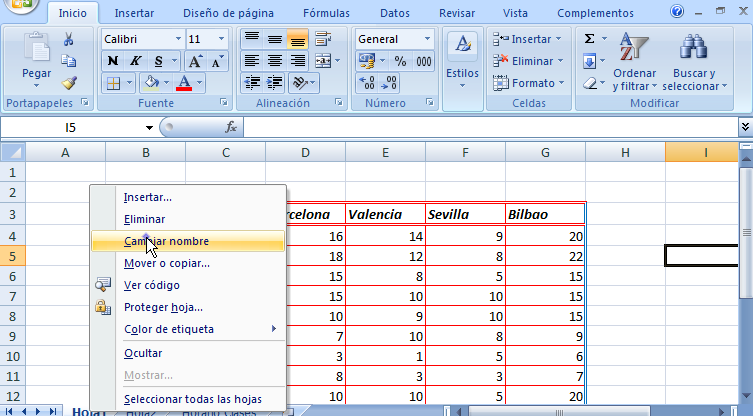The height and width of the screenshot is (417, 754).
Task: Click the Pegar paste button
Action: [x=37, y=58]
